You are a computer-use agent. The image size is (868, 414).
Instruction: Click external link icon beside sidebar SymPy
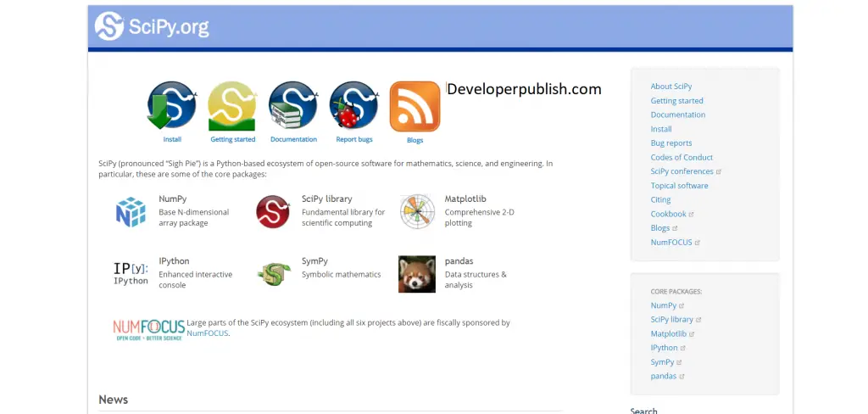pos(679,362)
